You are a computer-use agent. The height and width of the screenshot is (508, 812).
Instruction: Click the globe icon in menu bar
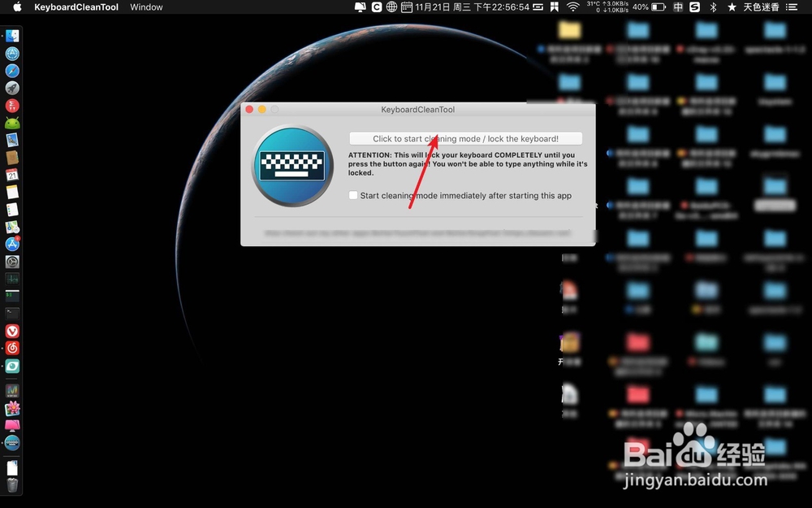(x=391, y=7)
